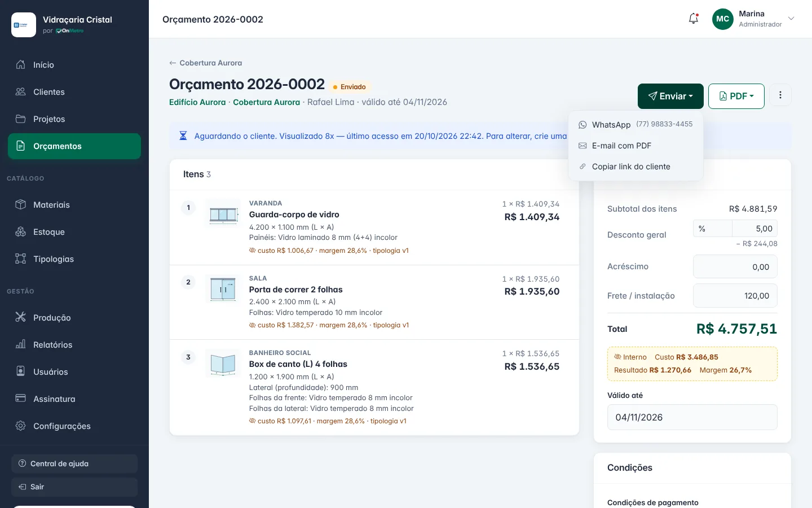Click the MC user avatar
This screenshot has width=812, height=508.
point(723,19)
